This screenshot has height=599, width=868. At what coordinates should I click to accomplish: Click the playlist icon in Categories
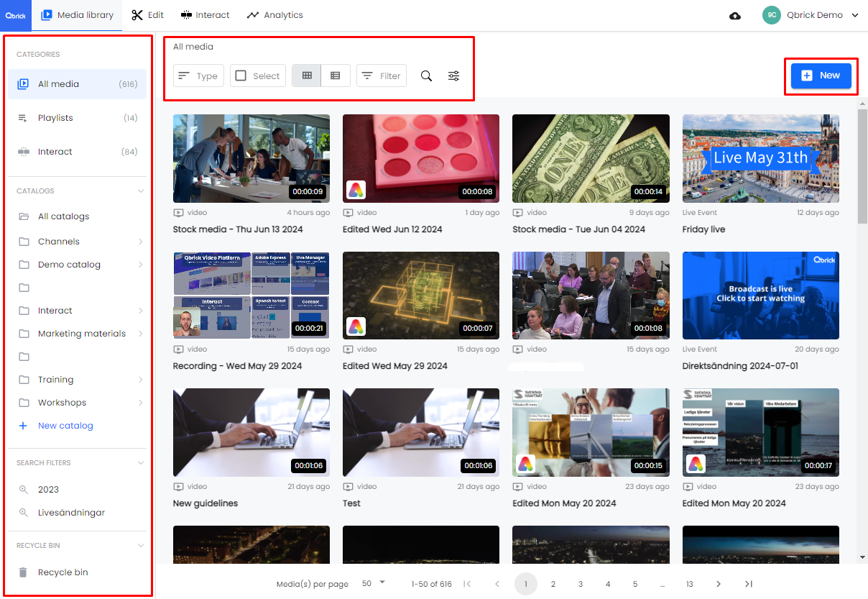(23, 118)
